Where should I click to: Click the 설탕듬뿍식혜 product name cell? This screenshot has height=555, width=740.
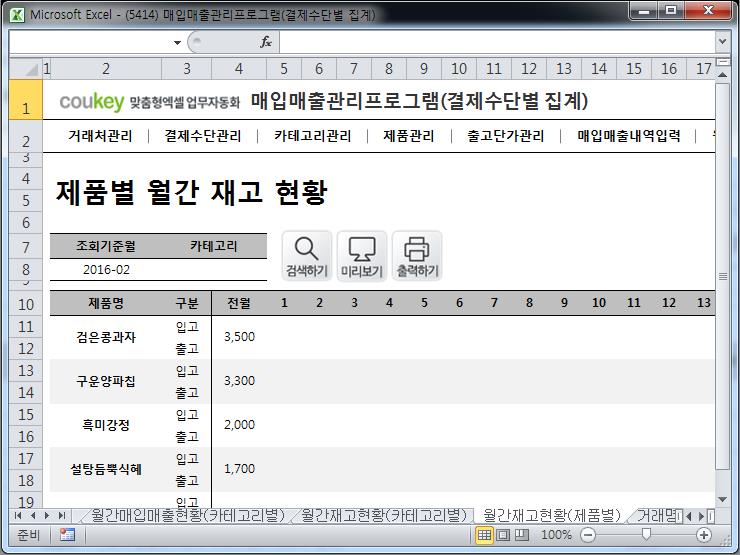click(x=106, y=469)
